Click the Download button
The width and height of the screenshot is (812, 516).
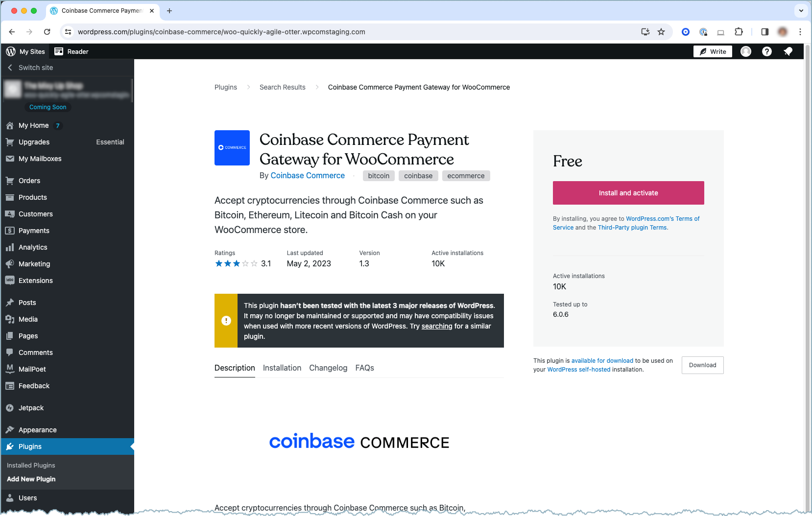coord(702,365)
